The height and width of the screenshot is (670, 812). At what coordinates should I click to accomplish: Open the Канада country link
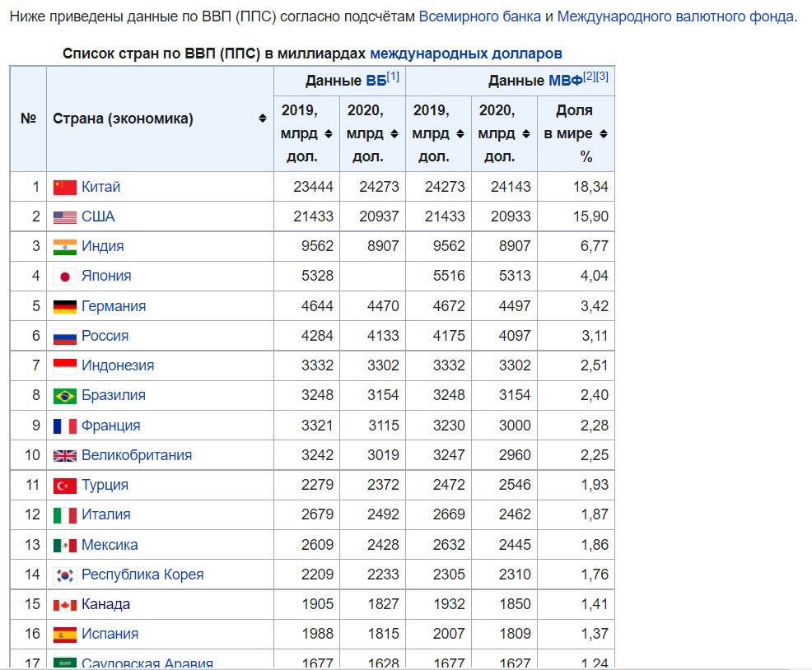point(105,604)
